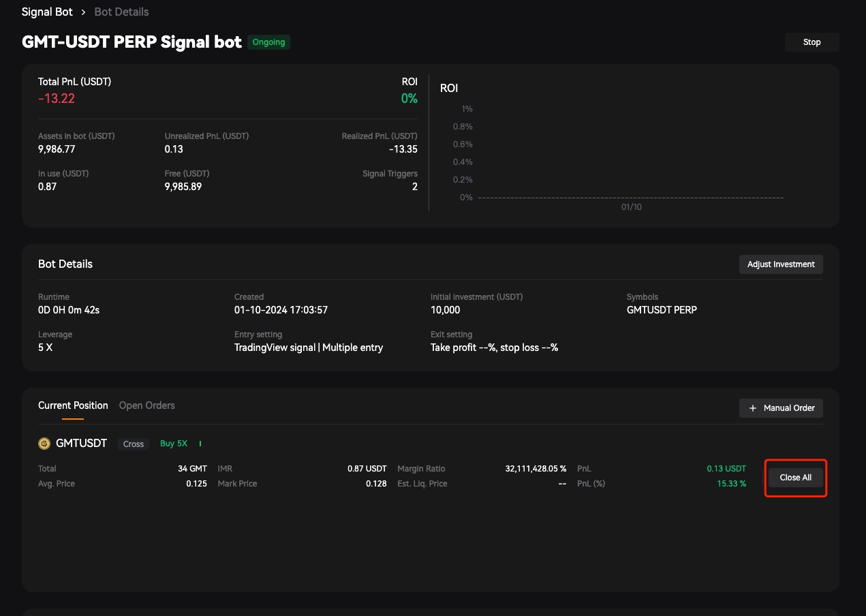Click the GMT coin icon
The width and height of the screenshot is (866, 616).
coord(44,444)
